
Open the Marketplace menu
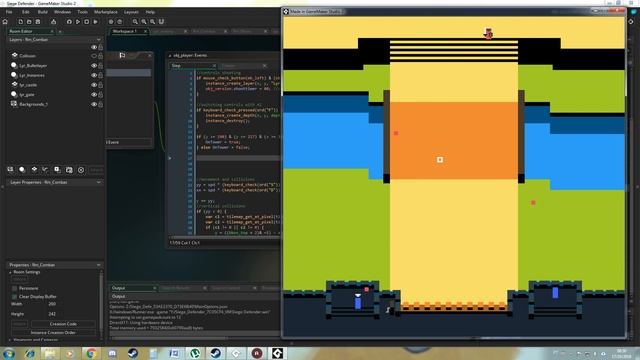[106, 12]
